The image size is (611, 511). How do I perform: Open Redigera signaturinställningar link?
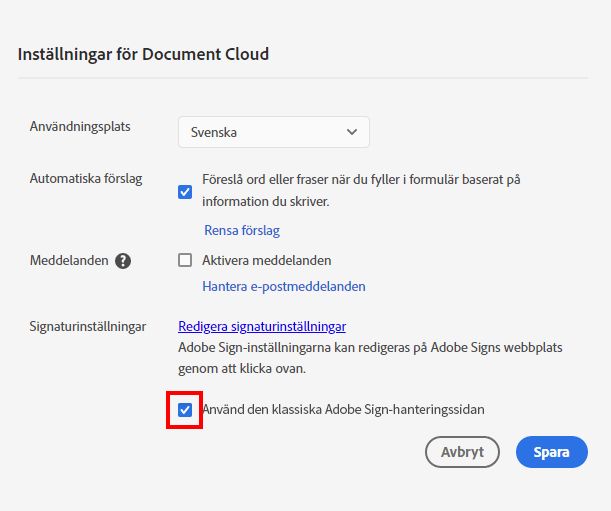(262, 326)
